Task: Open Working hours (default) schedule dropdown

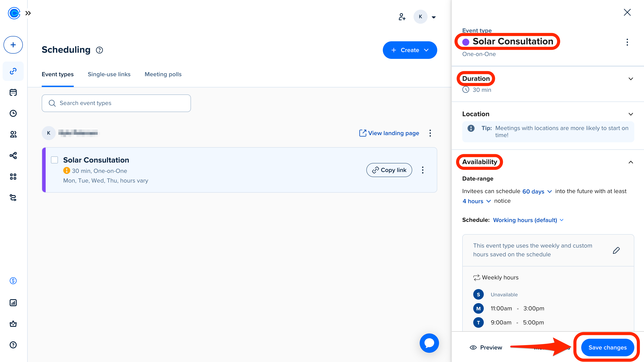Action: [528, 220]
